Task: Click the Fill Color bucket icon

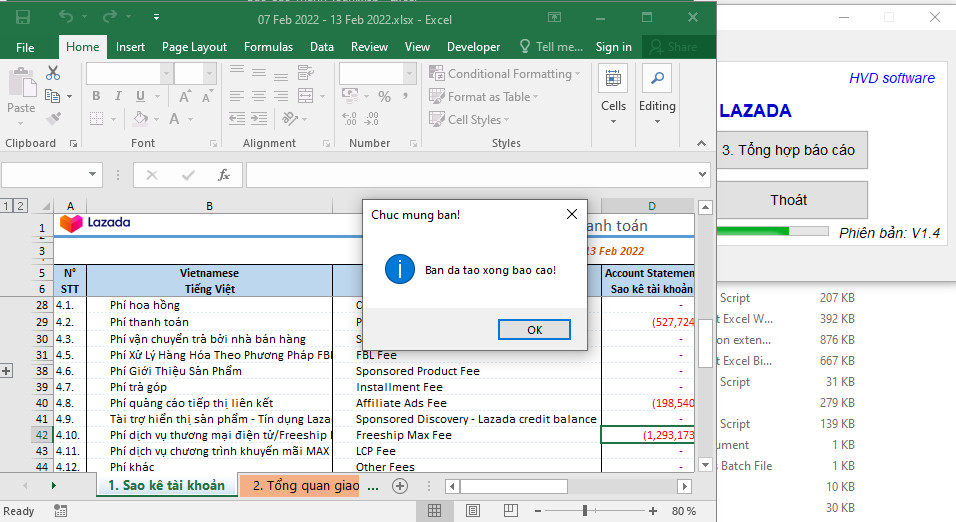Action: [x=141, y=118]
